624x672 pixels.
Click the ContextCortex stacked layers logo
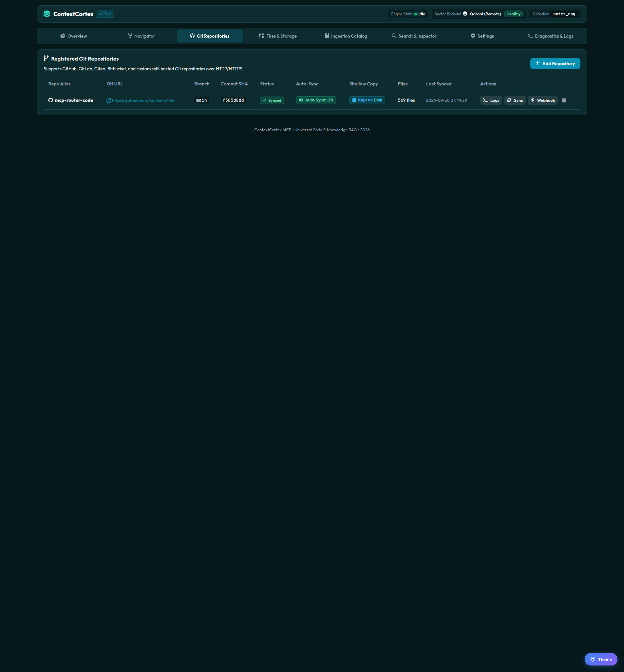47,14
